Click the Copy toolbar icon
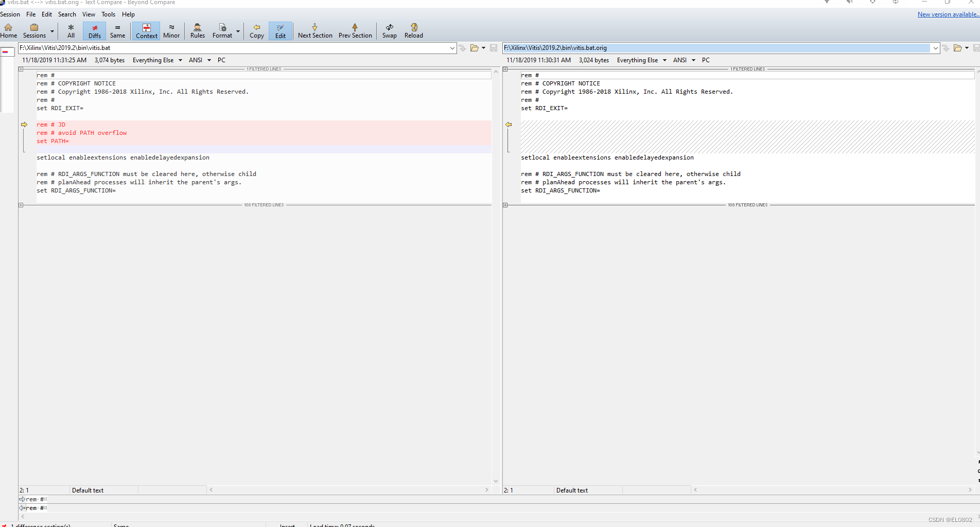This screenshot has width=980, height=527. (x=256, y=30)
